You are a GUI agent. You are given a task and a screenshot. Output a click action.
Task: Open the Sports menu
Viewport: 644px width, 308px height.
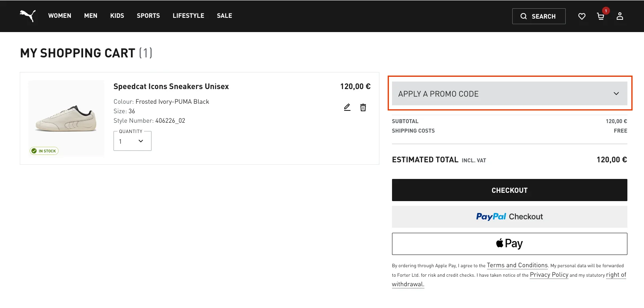(x=148, y=16)
